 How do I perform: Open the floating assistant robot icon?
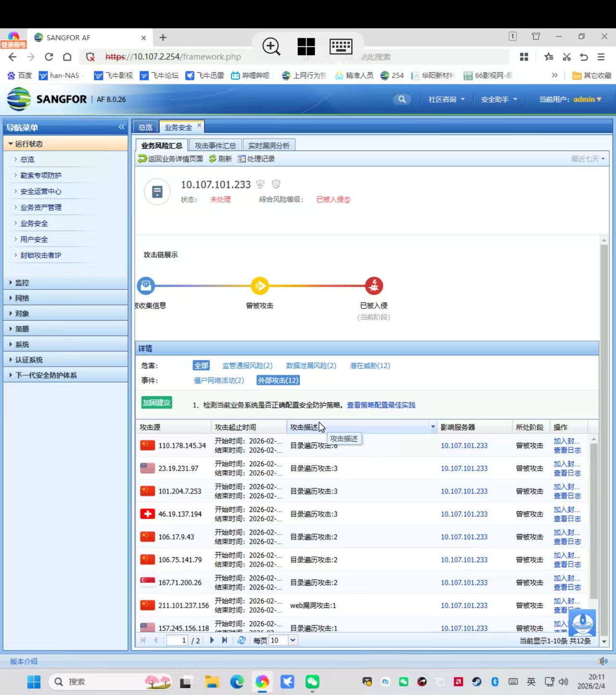tap(582, 622)
